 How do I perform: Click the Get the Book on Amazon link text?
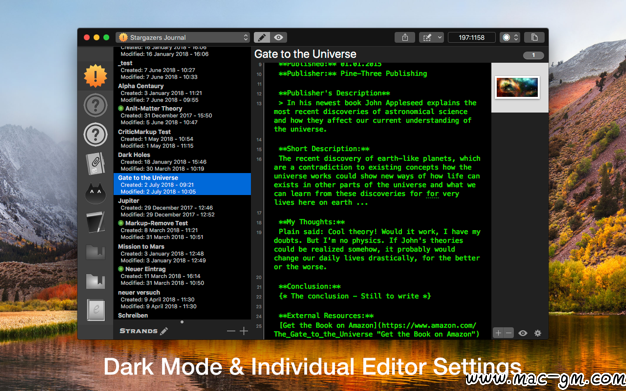pyautogui.click(x=328, y=325)
